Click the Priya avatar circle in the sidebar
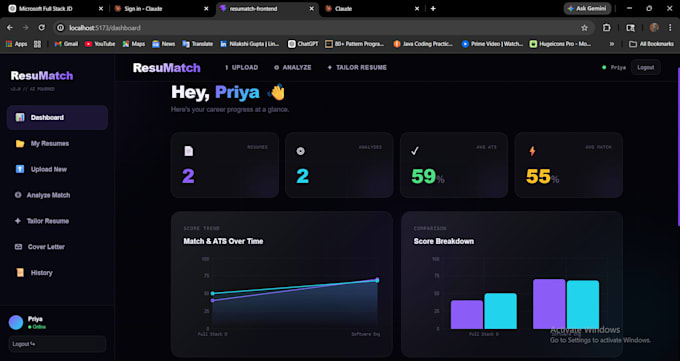The image size is (680, 361). (16, 322)
